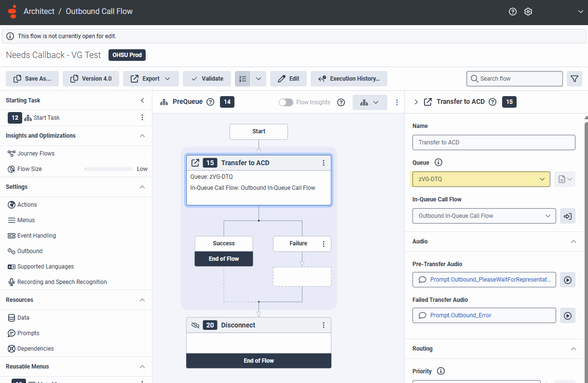Collapse the Audio section
Screen dimensions: 588x383
[x=574, y=241]
